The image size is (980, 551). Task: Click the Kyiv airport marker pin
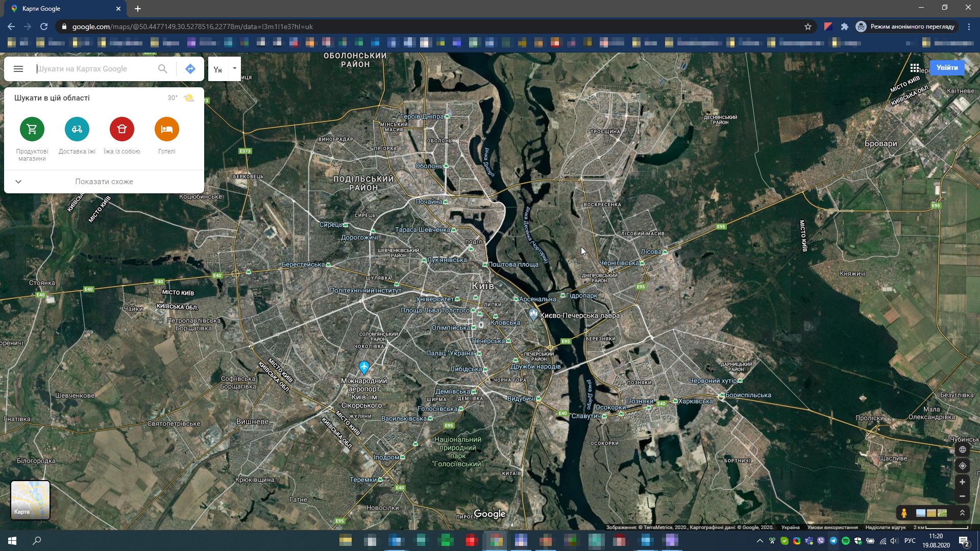(364, 367)
